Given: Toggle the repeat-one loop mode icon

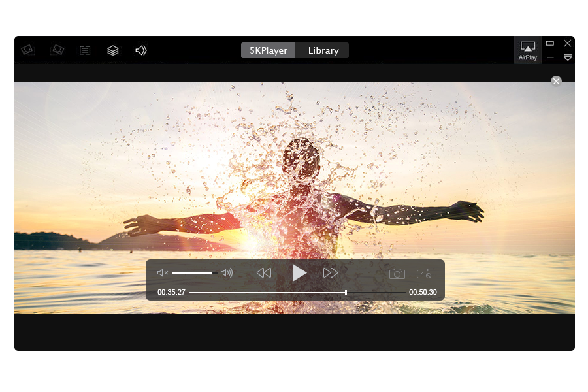Looking at the screenshot, I should point(424,274).
